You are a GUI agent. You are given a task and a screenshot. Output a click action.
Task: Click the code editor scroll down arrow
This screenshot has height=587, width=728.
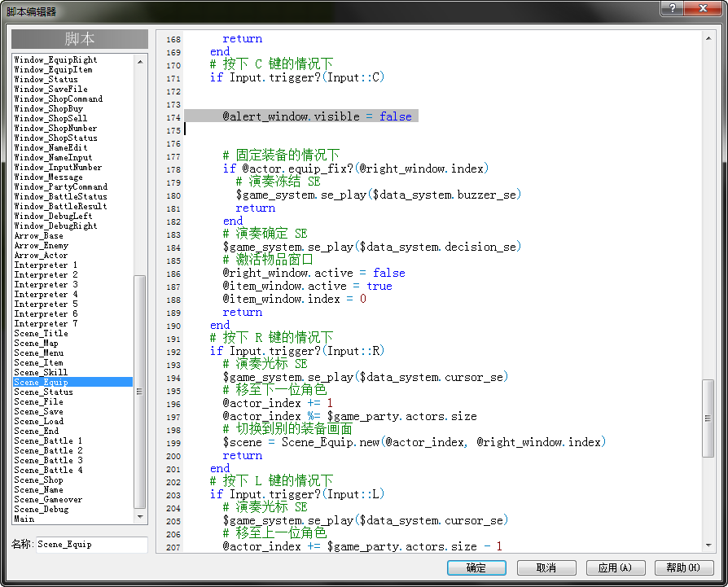[708, 545]
